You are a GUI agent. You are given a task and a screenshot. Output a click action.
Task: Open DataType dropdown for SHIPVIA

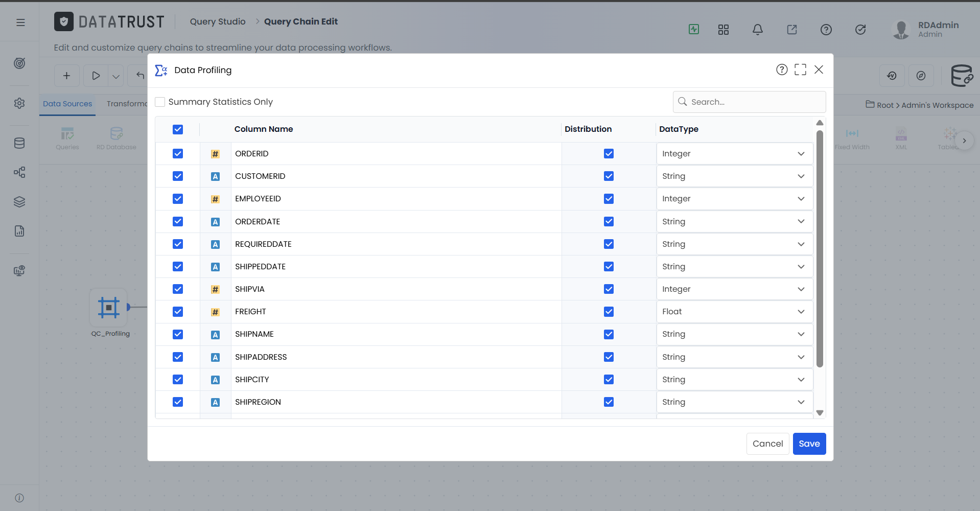734,289
